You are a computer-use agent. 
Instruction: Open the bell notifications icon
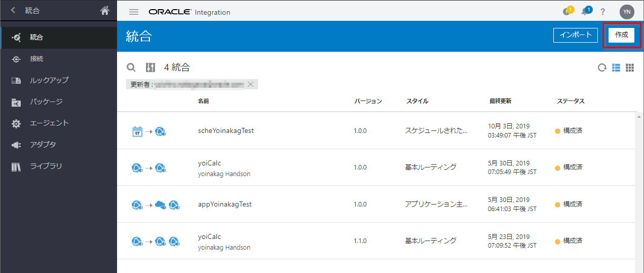click(x=585, y=12)
